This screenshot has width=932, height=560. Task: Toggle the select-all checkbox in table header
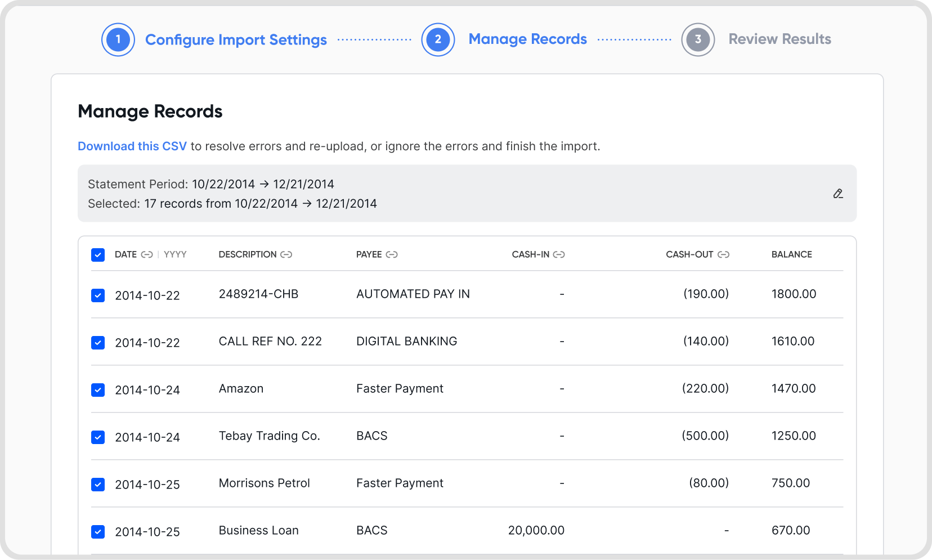98,255
